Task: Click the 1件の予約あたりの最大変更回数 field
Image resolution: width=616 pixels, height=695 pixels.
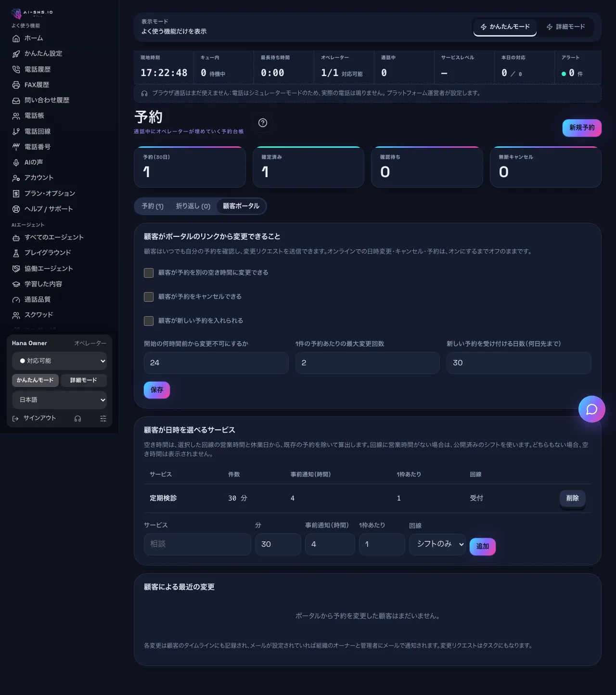Action: click(x=368, y=363)
